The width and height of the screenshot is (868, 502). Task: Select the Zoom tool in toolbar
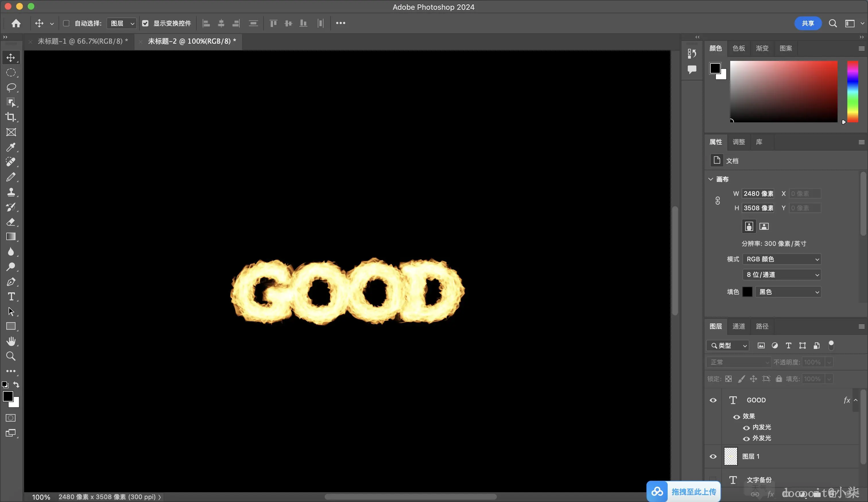point(11,356)
